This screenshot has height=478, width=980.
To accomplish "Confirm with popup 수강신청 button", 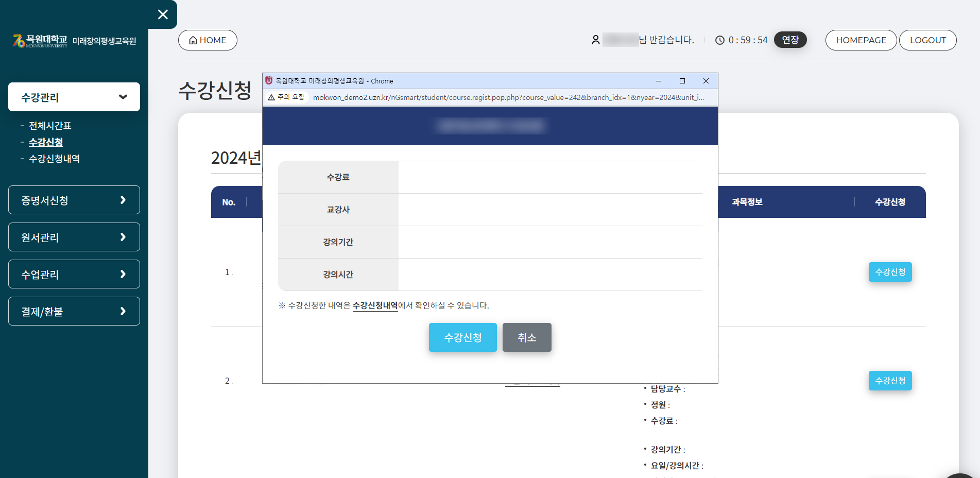I will click(x=463, y=337).
